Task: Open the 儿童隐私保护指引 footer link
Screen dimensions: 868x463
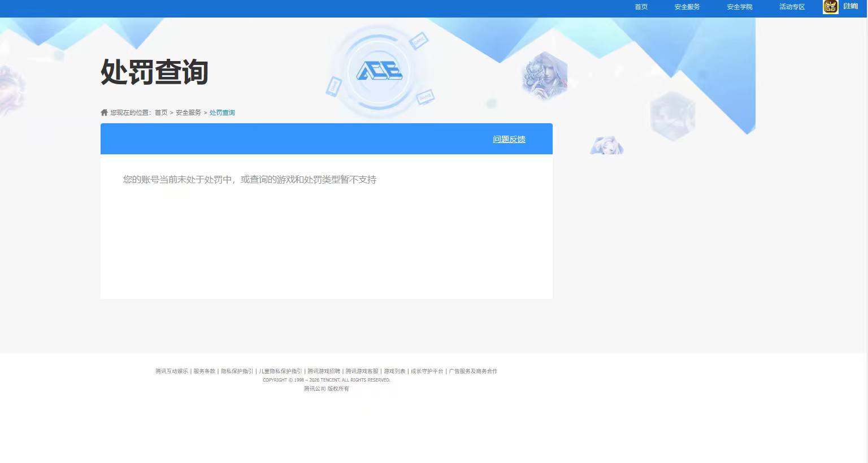Action: pyautogui.click(x=280, y=371)
